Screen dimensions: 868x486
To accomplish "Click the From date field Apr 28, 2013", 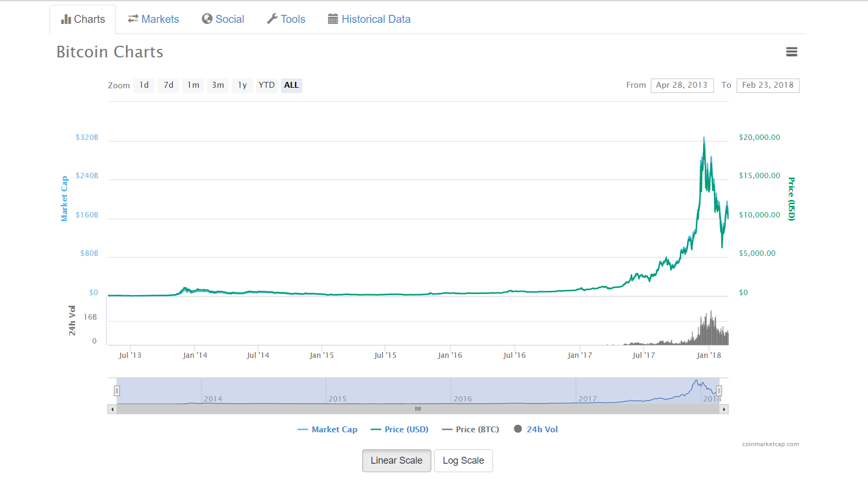I will click(682, 85).
